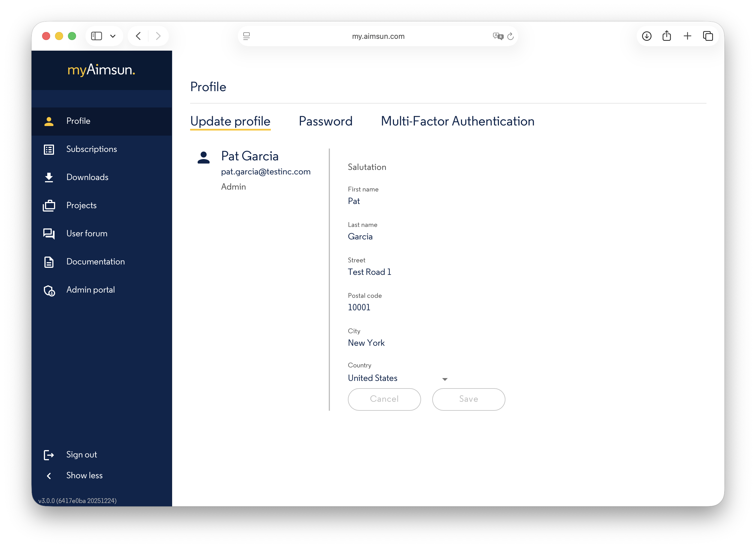This screenshot has height=548, width=756.
Task: Toggle Safari sidebar panel button
Action: (97, 36)
